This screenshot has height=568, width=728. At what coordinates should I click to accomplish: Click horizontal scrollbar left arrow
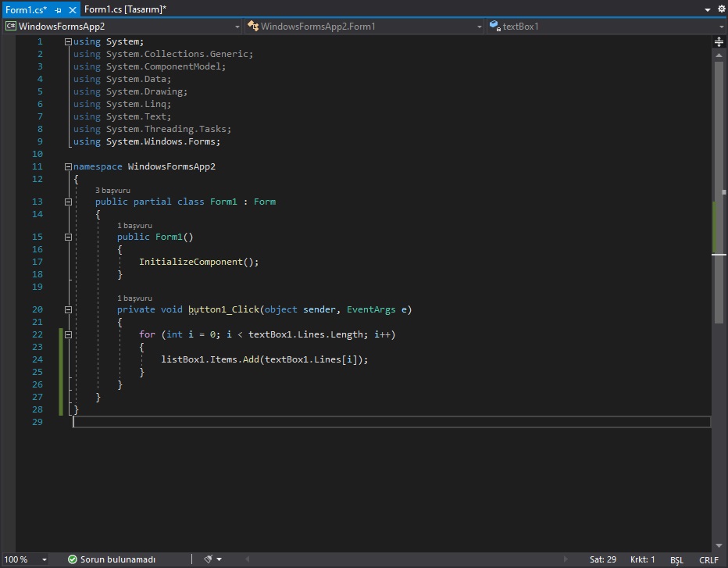[x=248, y=559]
